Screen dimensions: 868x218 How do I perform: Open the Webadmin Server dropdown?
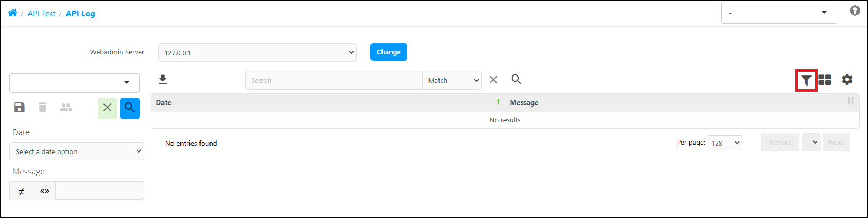pos(257,52)
